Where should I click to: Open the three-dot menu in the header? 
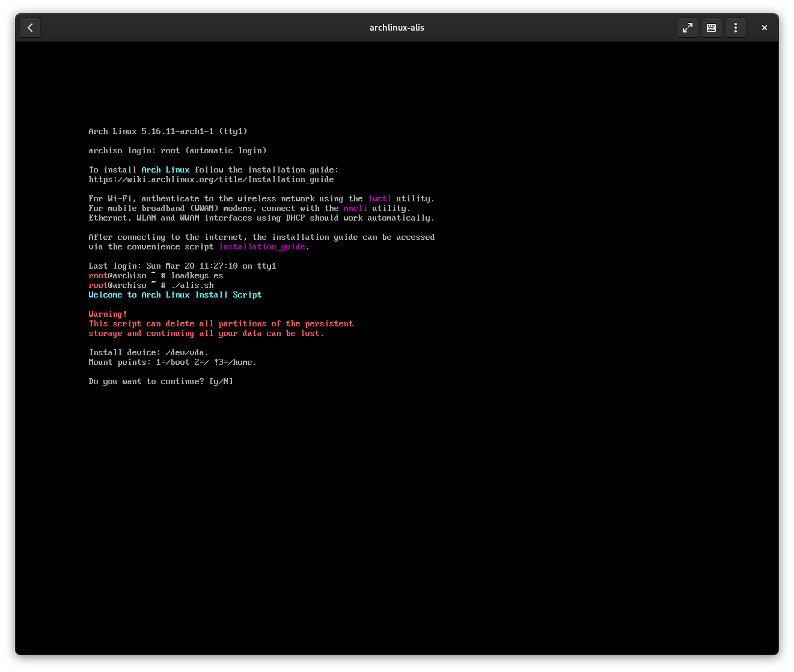[x=736, y=28]
